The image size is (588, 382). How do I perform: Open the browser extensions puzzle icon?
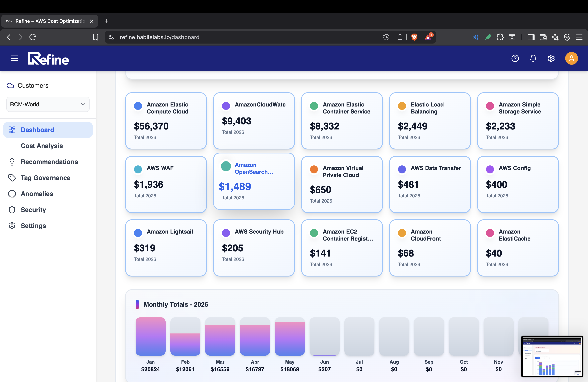[500, 37]
